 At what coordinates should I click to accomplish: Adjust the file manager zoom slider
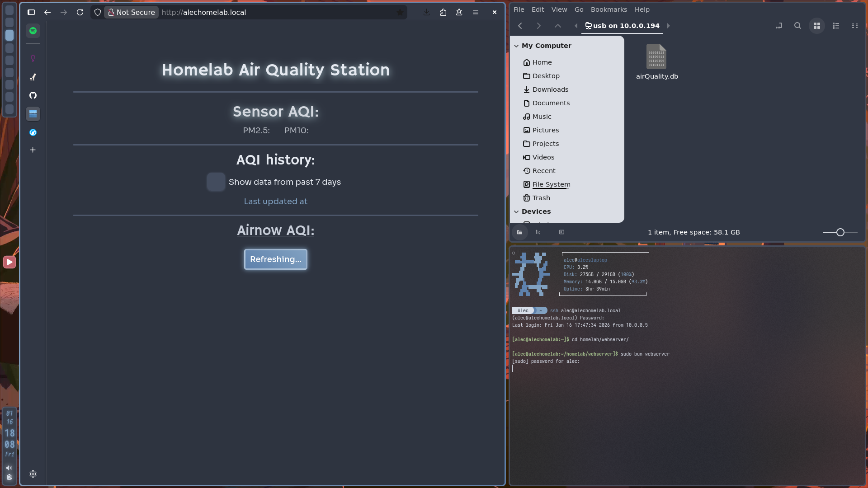pos(840,232)
